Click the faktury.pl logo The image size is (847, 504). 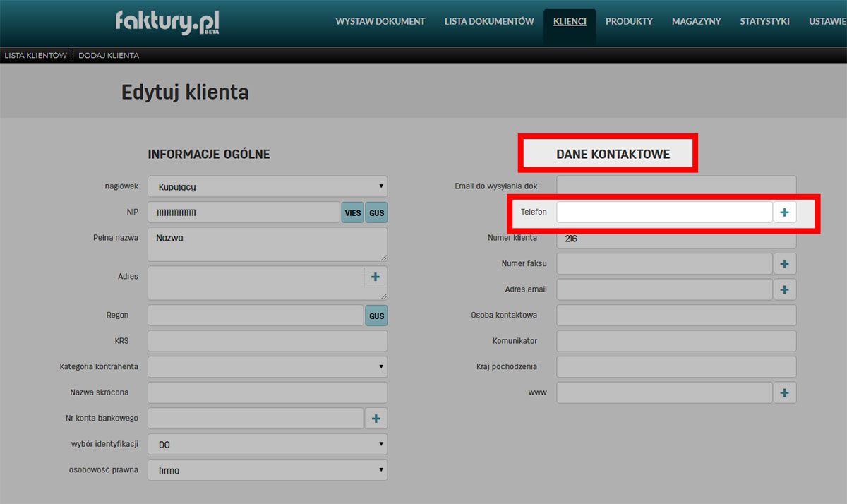pos(167,23)
